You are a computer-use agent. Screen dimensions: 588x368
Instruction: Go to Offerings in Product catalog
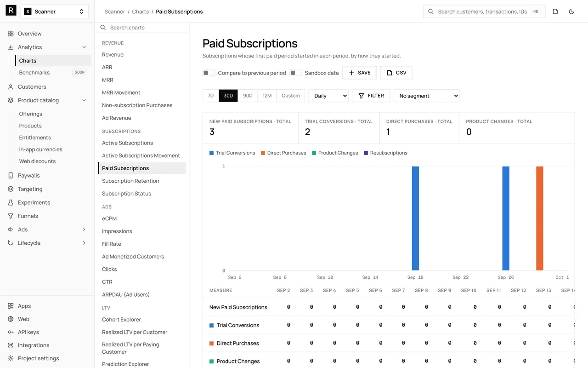coord(30,114)
